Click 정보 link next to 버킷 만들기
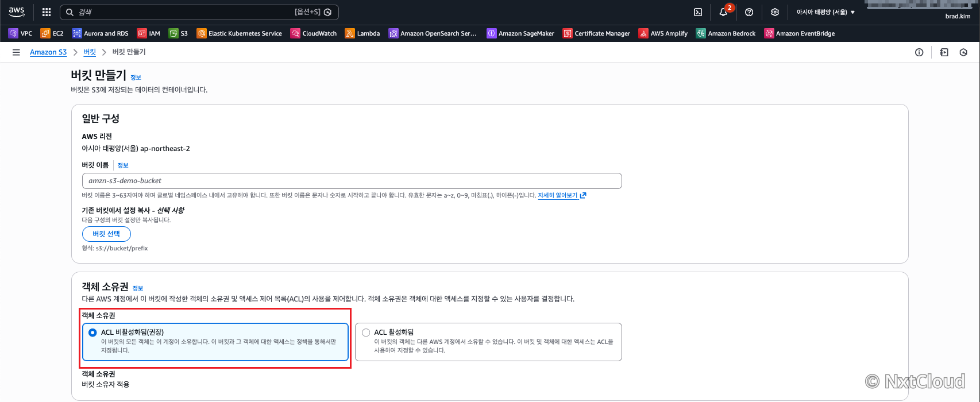Image resolution: width=980 pixels, height=402 pixels. pos(136,78)
